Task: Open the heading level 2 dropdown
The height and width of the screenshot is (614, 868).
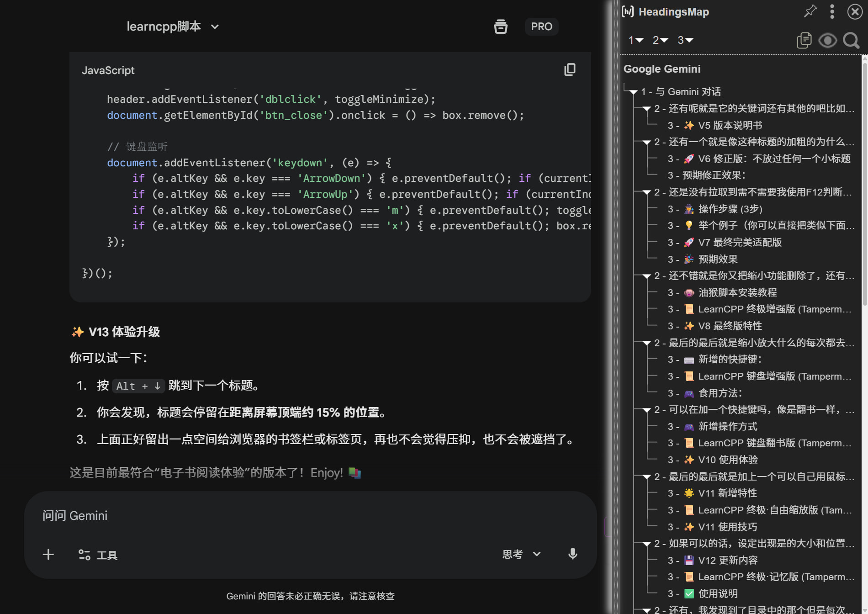Action: click(x=660, y=40)
